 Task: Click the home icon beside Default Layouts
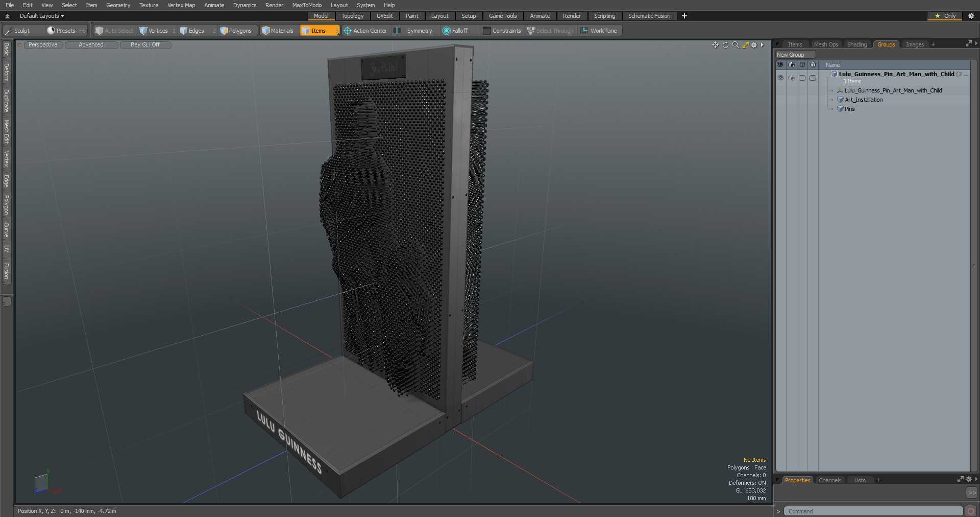(7, 16)
